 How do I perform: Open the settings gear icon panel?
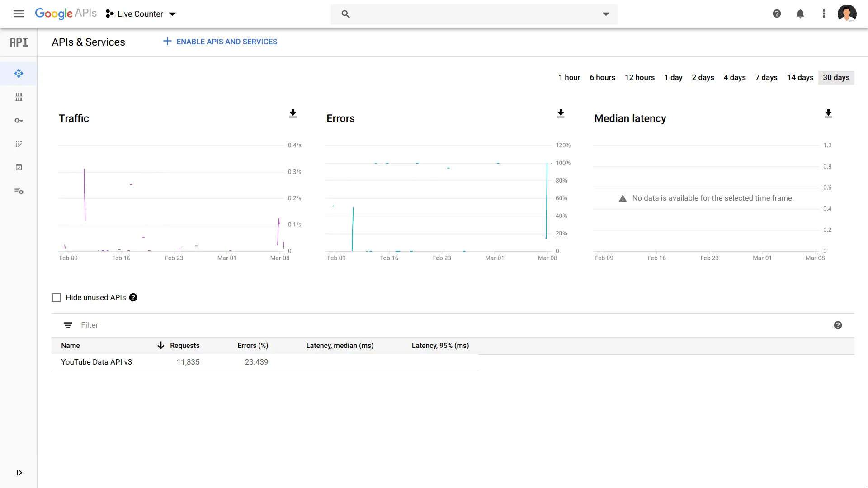(x=19, y=190)
